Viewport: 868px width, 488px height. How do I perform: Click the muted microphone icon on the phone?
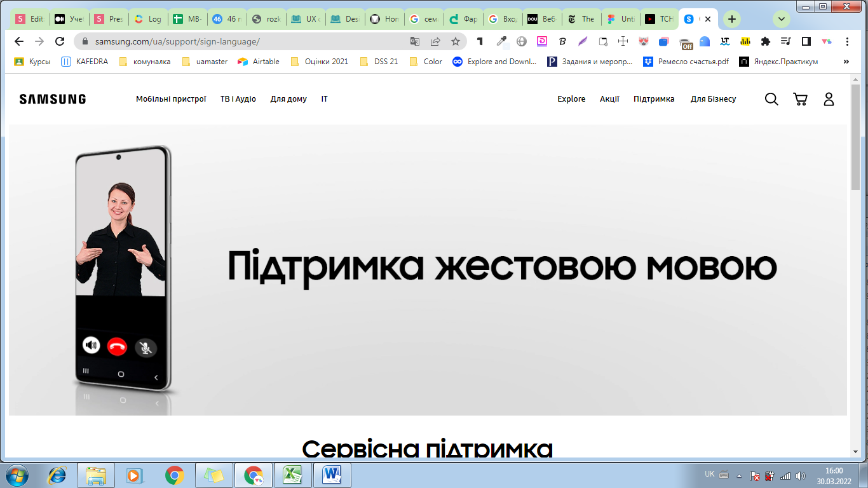pos(146,347)
